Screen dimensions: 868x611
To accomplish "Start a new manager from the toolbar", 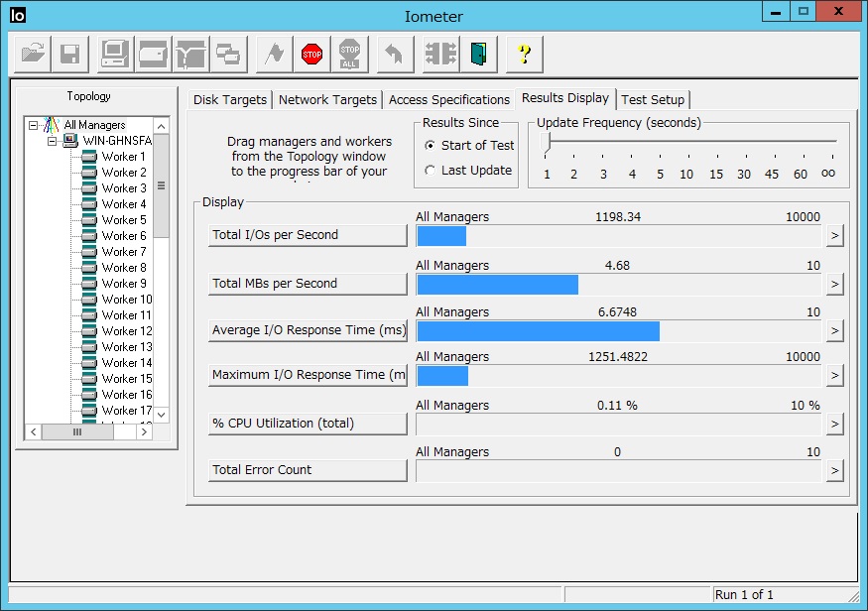I will pyautogui.click(x=114, y=54).
